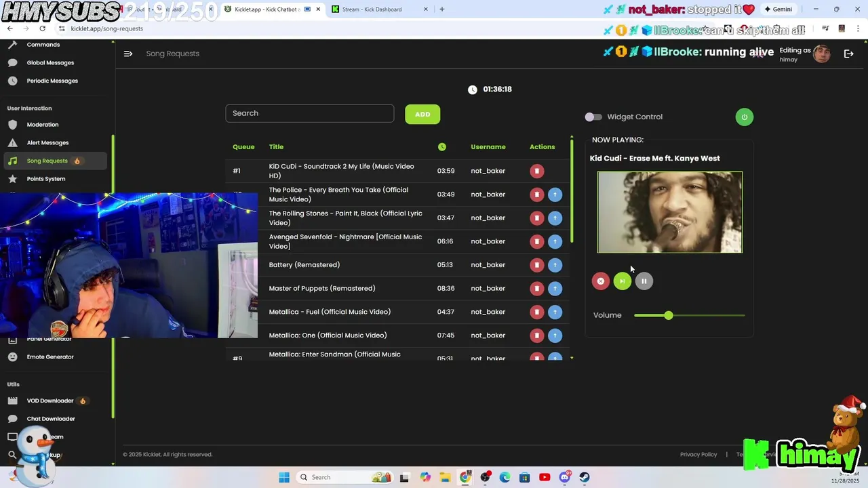
Task: Click the kicklet.app/song-requests address bar
Action: coord(106,29)
